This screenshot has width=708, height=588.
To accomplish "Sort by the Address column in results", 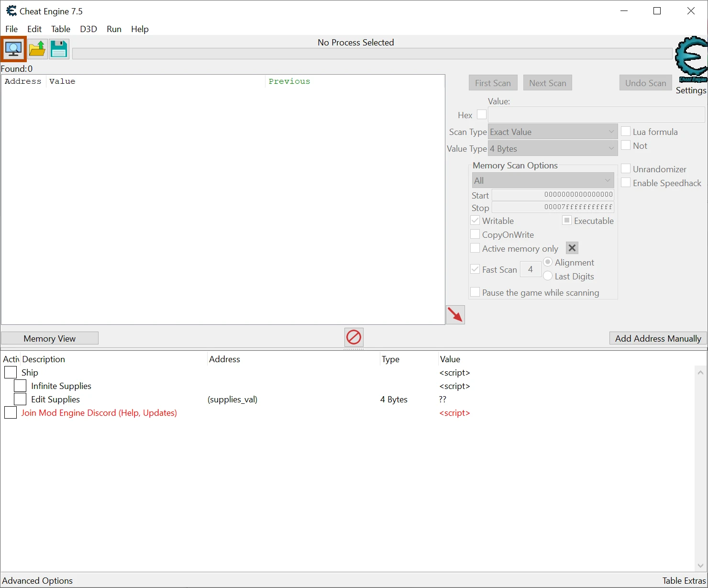I will pos(23,81).
